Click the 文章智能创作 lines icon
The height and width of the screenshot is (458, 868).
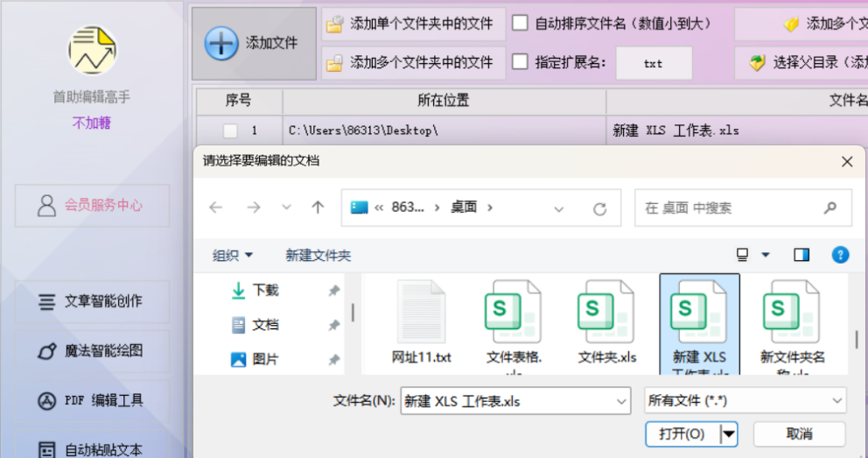tap(46, 302)
